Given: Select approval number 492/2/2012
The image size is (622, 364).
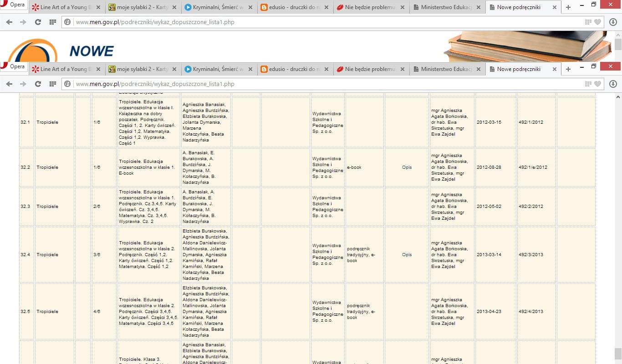Looking at the screenshot, I should point(530,207).
